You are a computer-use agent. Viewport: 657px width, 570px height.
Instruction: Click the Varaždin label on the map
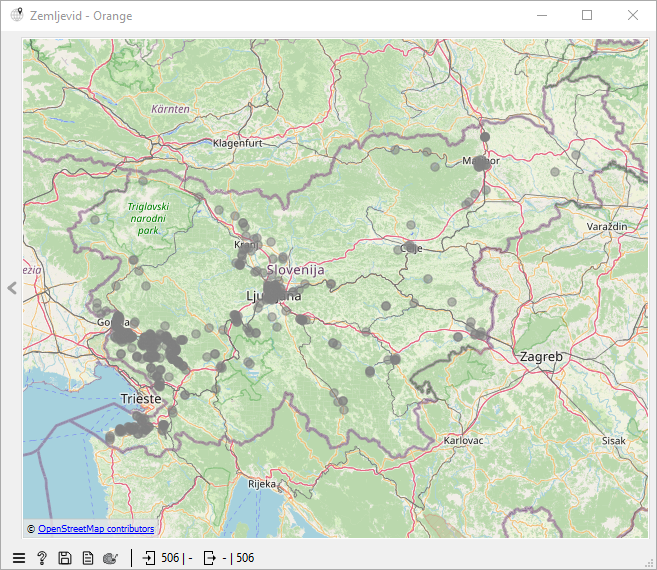pyautogui.click(x=606, y=227)
